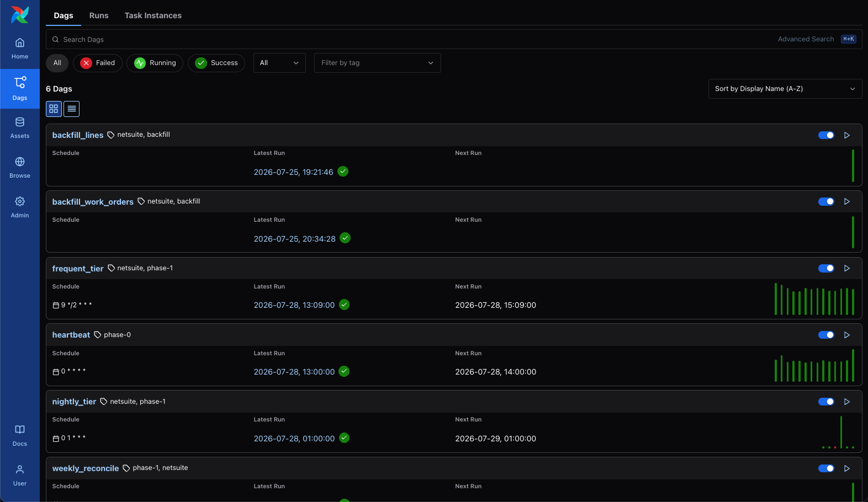This screenshot has width=868, height=502.
Task: Click the tag icon beside backfill_lines
Action: pyautogui.click(x=111, y=135)
